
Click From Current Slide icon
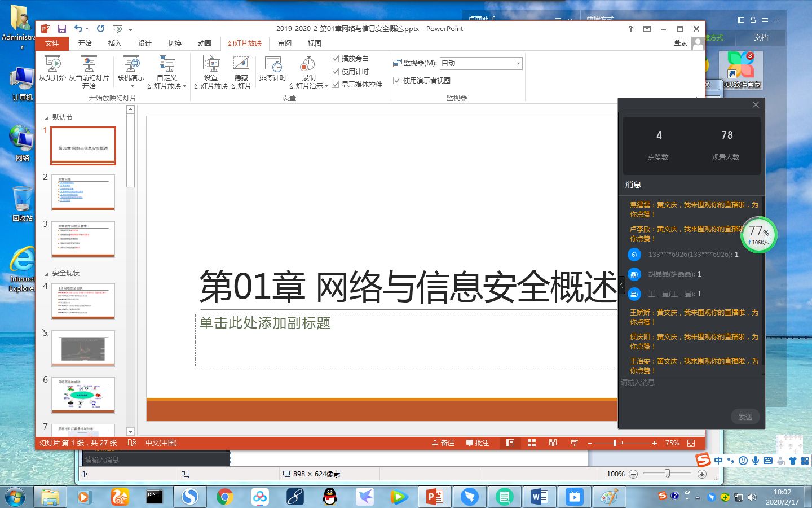tap(89, 64)
